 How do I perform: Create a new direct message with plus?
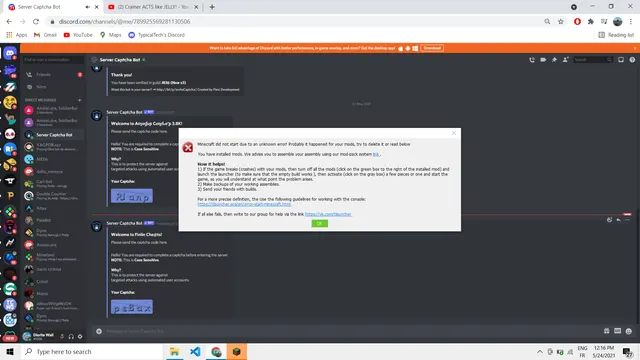(80, 100)
